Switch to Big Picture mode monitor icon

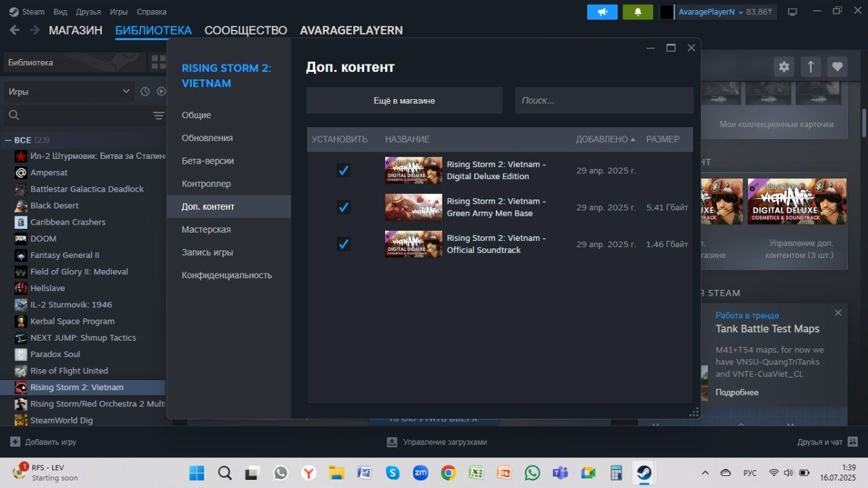792,12
